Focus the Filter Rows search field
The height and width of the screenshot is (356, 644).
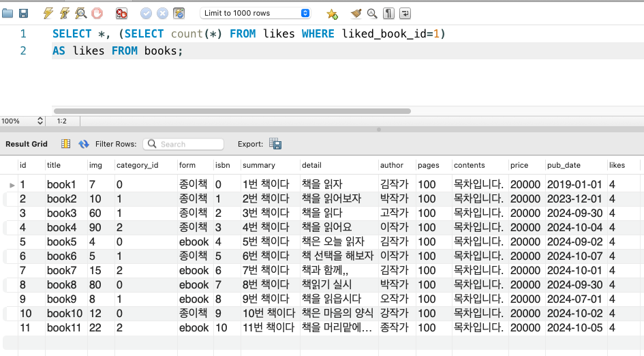(183, 144)
